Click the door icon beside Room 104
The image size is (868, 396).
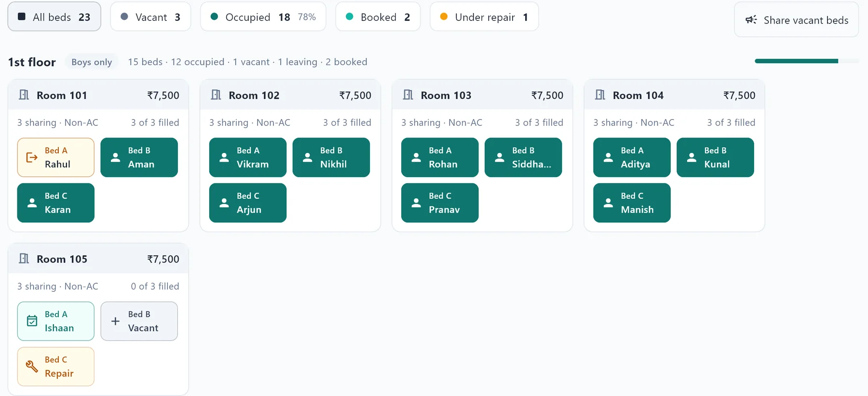point(600,95)
